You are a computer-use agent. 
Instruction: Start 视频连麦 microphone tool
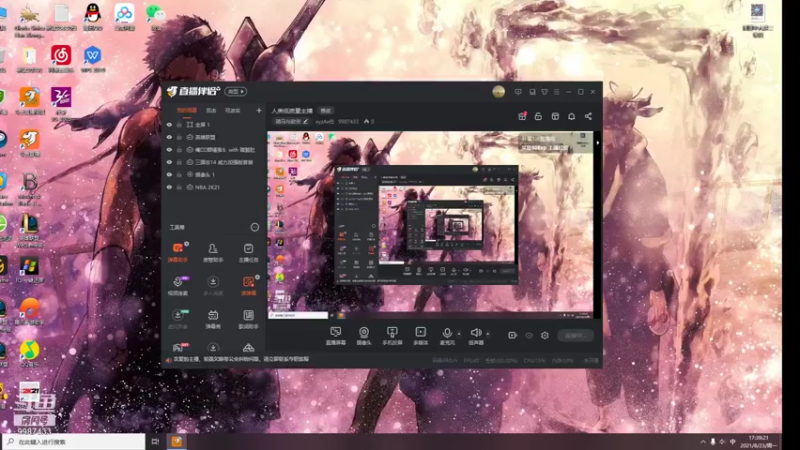click(x=178, y=285)
